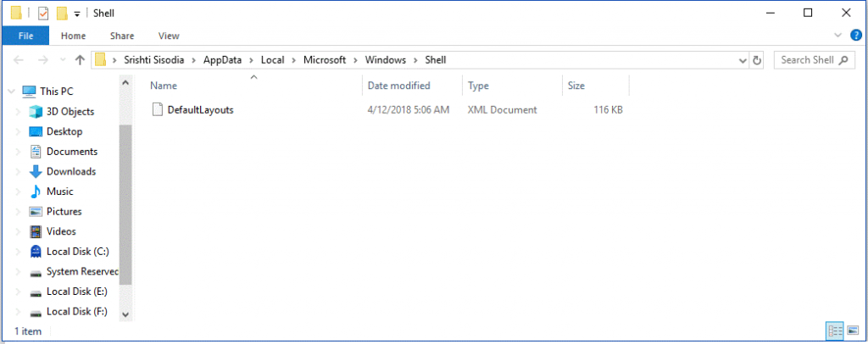Open Documents in navigation pane
Image resolution: width=868 pixels, height=344 pixels.
tap(72, 152)
